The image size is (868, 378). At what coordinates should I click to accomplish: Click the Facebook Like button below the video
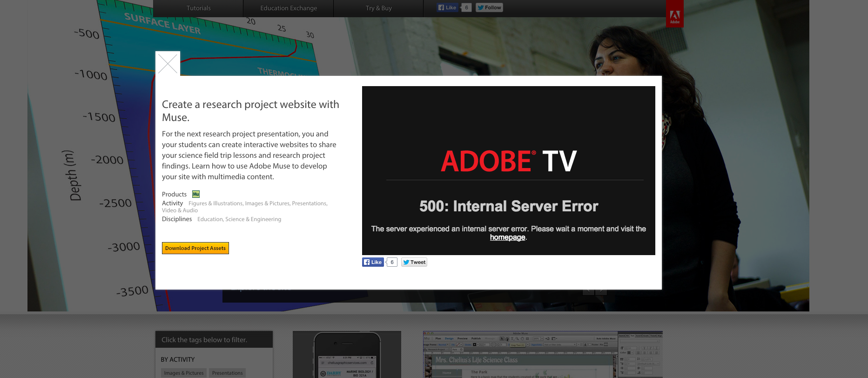[373, 262]
